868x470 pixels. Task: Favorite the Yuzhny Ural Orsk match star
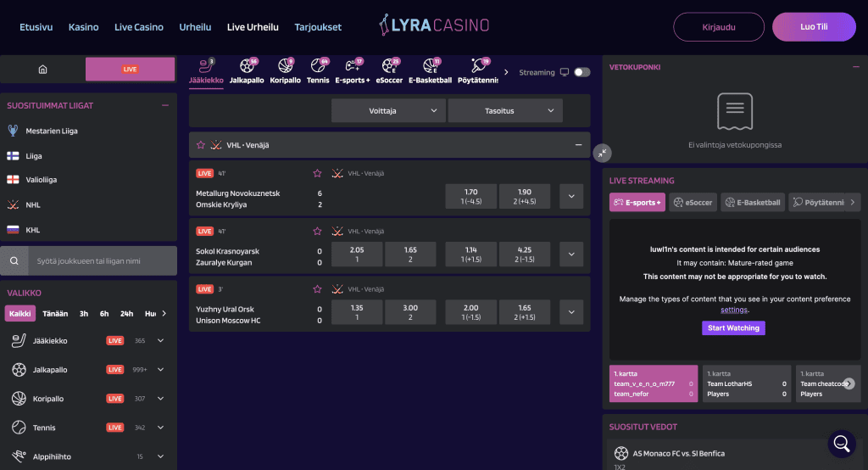pos(317,288)
